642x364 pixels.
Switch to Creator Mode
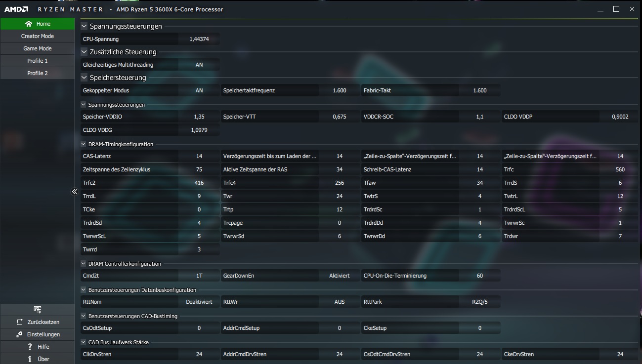click(37, 36)
